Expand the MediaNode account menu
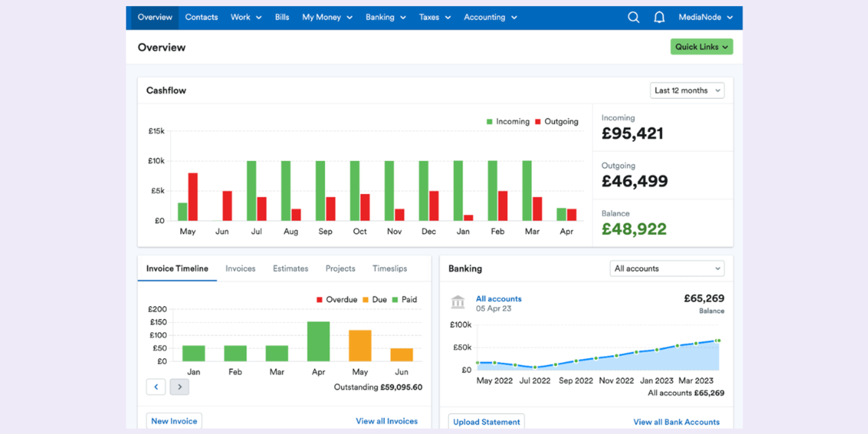The image size is (868, 434). click(x=706, y=17)
